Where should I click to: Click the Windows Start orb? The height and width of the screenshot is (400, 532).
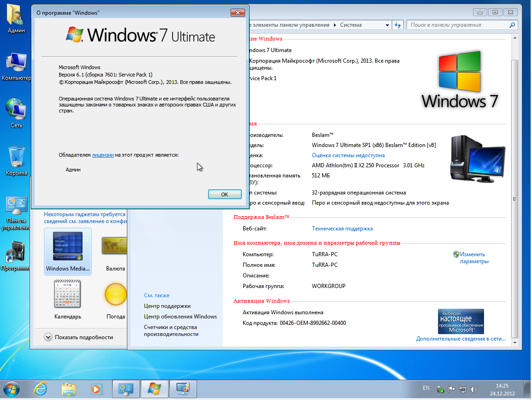click(11, 388)
